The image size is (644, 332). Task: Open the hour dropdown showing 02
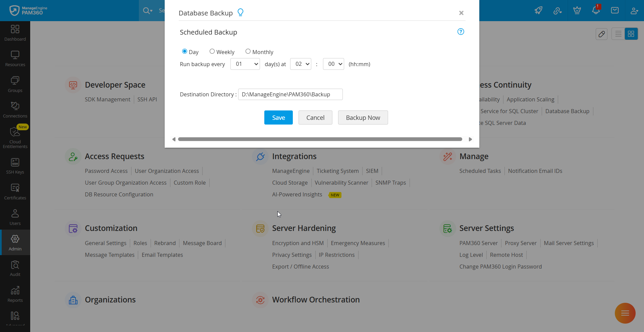[301, 64]
